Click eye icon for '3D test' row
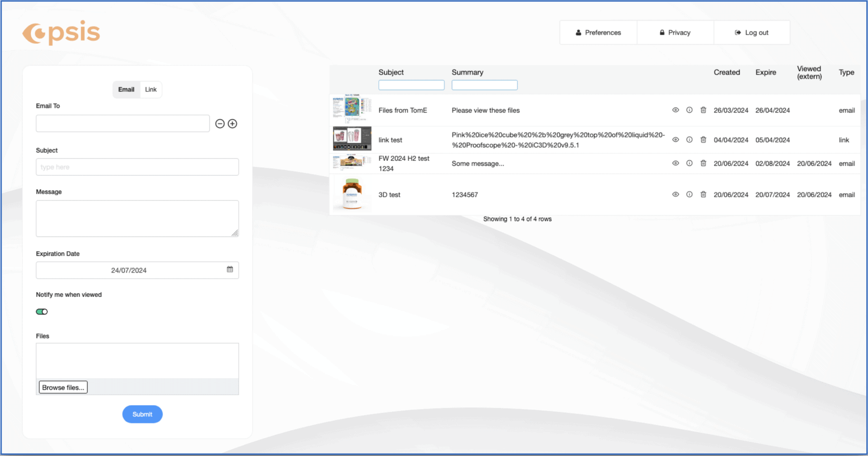This screenshot has height=456, width=868. click(x=675, y=195)
